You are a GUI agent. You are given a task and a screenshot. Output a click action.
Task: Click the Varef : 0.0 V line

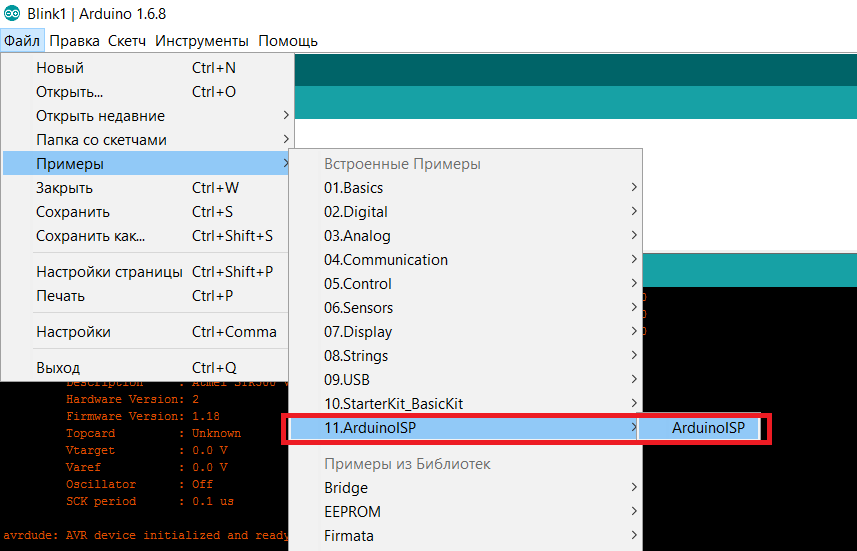tap(146, 467)
